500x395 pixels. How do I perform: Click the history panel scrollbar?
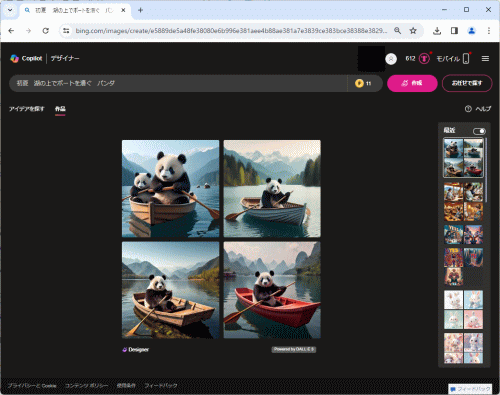[x=486, y=170]
